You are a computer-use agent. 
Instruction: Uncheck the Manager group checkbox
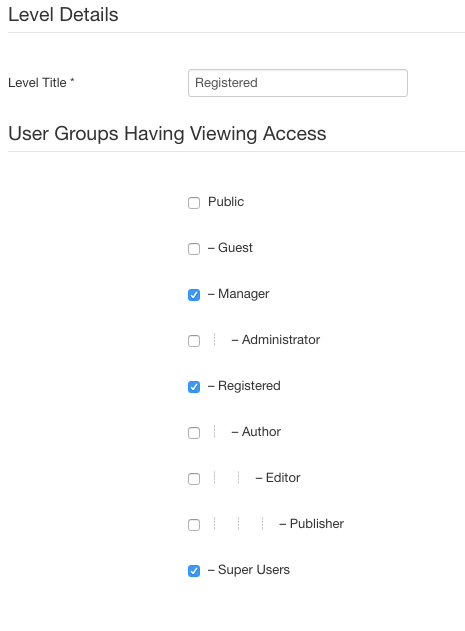(x=194, y=295)
